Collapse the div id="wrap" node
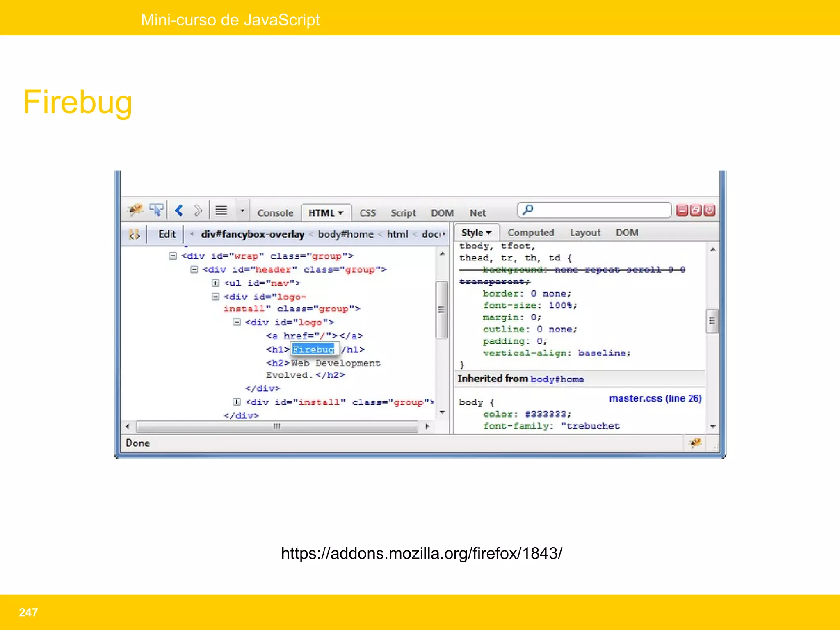The width and height of the screenshot is (840, 630). [173, 256]
